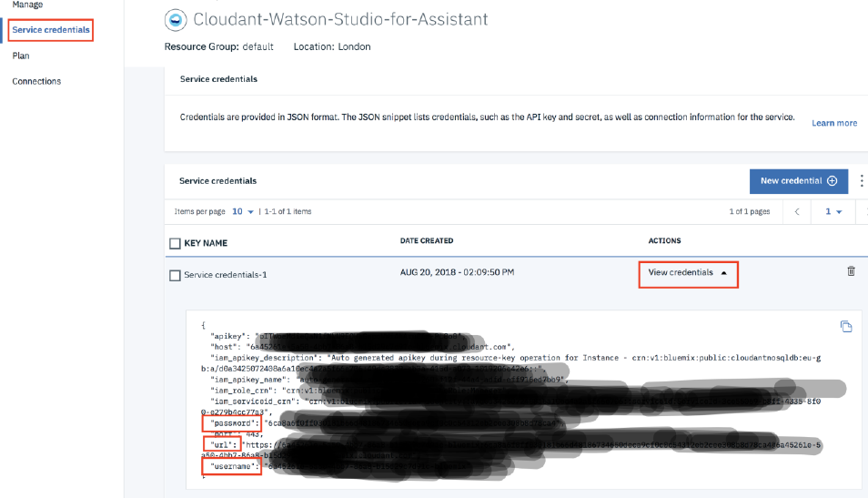Tick the Service credentials-1 row checkbox
Image resolution: width=868 pixels, height=498 pixels.
tap(175, 275)
